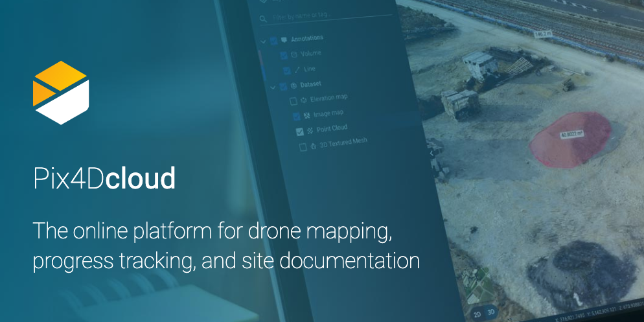Click the Annotations speech bubble icon
Image resolution: width=644 pixels, height=322 pixels.
[284, 40]
